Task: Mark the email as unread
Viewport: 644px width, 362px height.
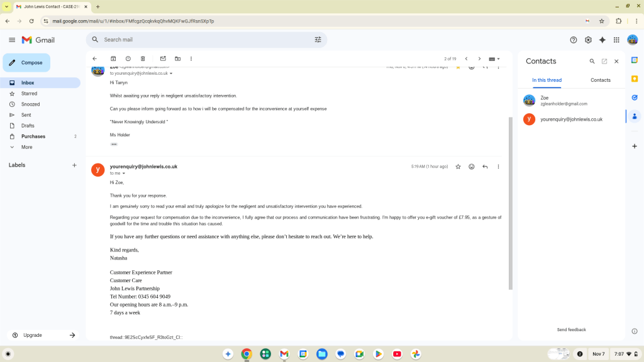Action: click(x=163, y=58)
